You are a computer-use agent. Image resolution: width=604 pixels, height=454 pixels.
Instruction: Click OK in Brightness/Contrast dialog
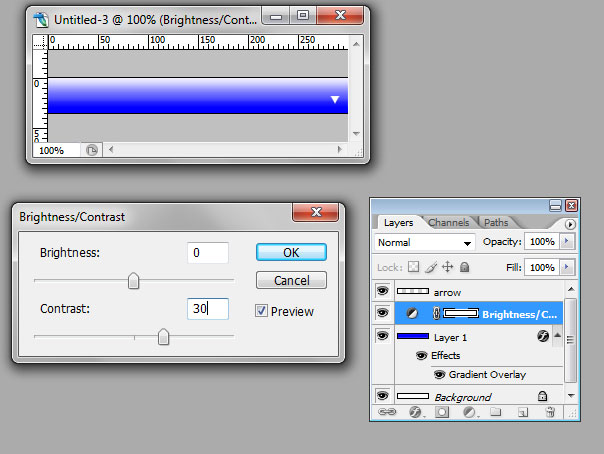pyautogui.click(x=291, y=252)
